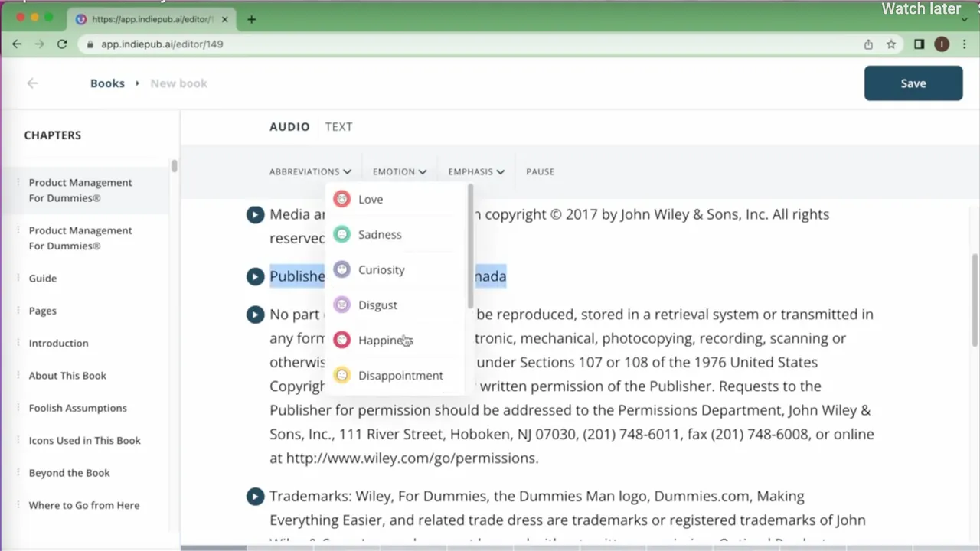The image size is (980, 551).
Task: Open a new browser tab
Action: pyautogui.click(x=251, y=19)
